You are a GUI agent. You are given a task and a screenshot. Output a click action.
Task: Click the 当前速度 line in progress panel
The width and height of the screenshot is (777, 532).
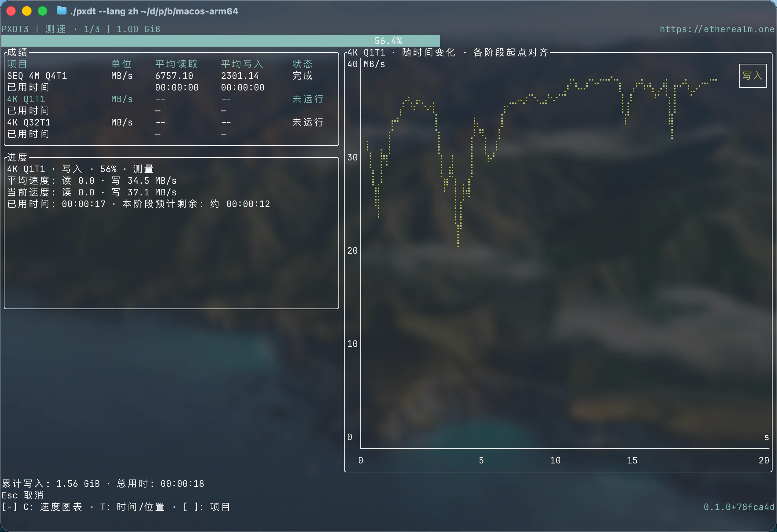(x=92, y=192)
